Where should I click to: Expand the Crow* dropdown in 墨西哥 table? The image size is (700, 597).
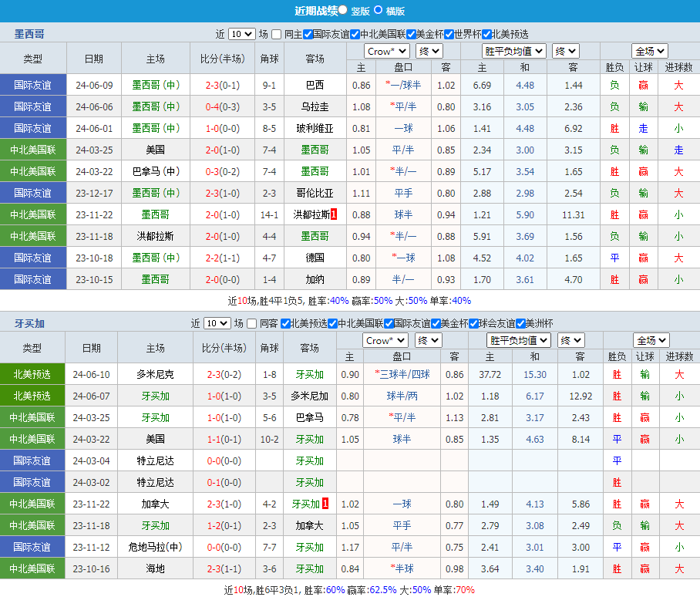pos(387,51)
